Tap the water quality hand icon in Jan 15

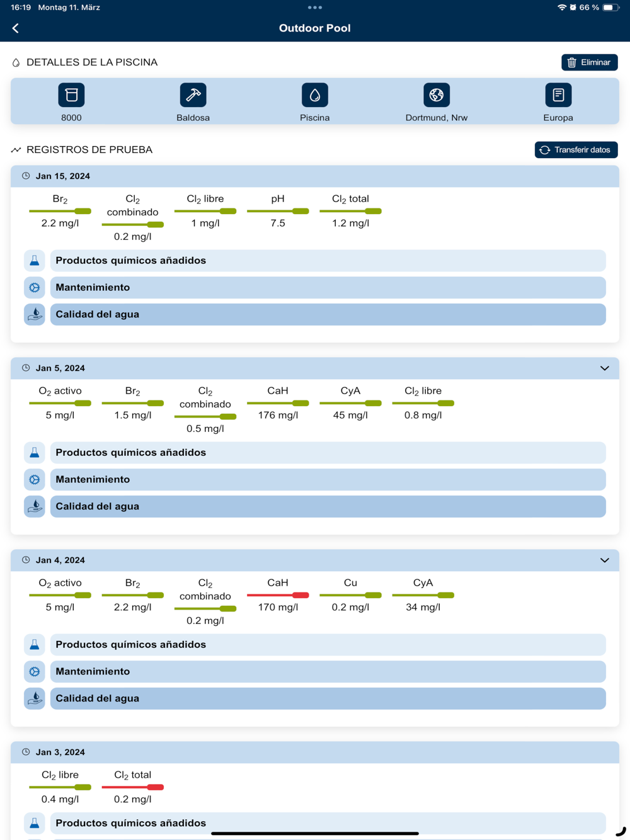tap(35, 314)
